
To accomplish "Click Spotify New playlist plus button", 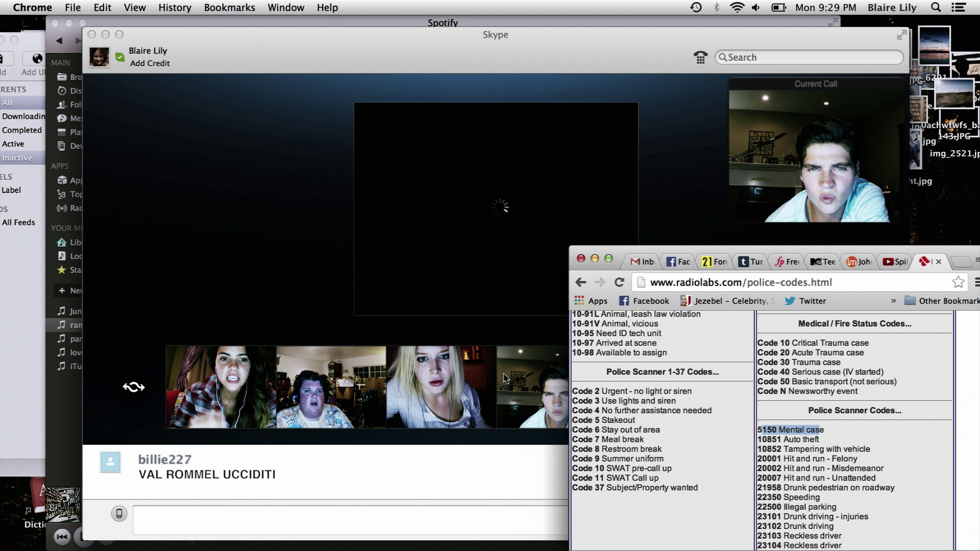I will 62,290.
